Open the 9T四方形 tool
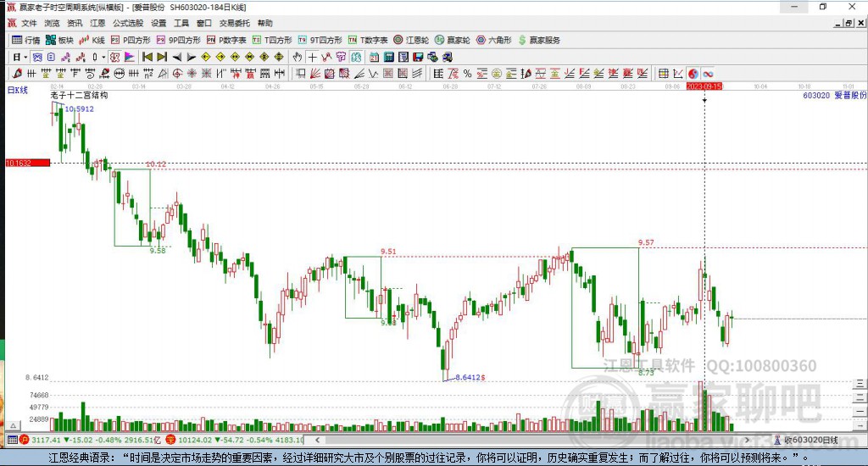The width and height of the screenshot is (868, 466). click(x=320, y=40)
